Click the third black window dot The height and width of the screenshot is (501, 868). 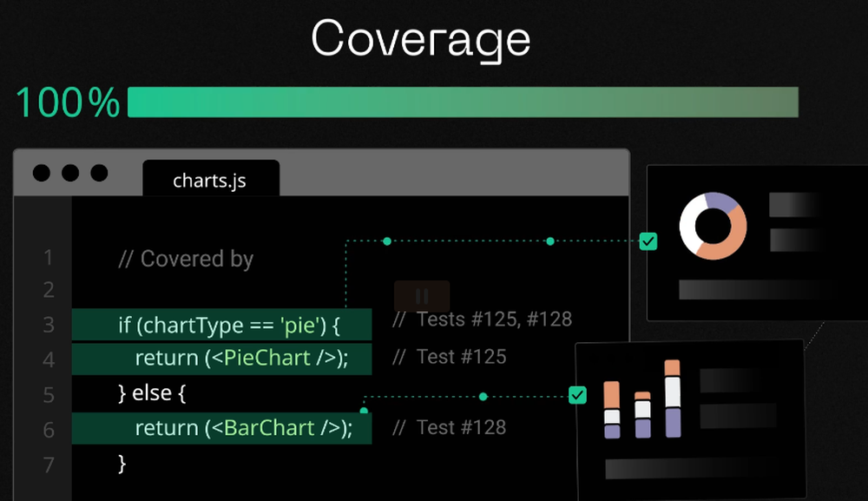99,173
